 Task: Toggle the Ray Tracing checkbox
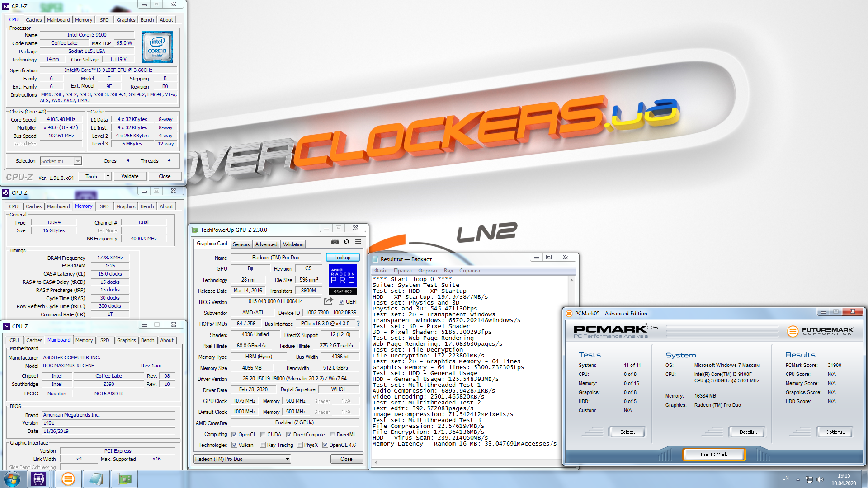click(x=263, y=445)
